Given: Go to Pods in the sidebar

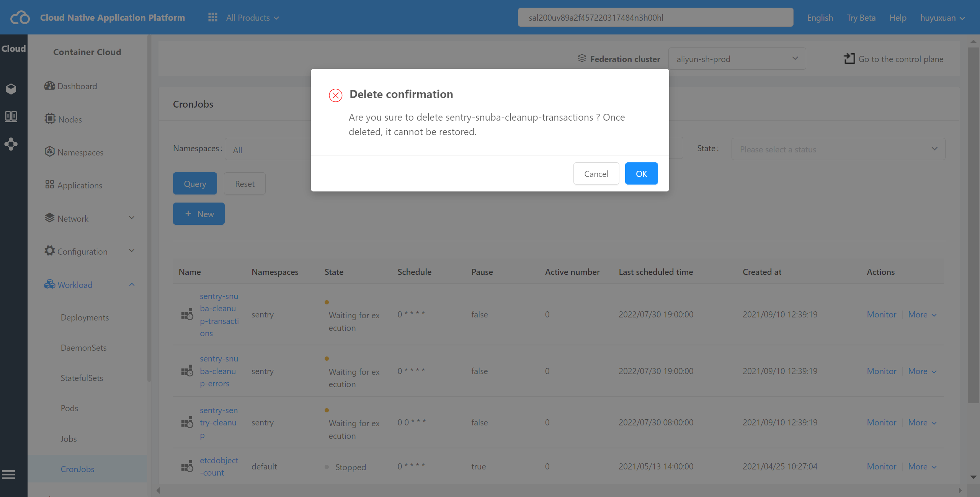Looking at the screenshot, I should 69,408.
